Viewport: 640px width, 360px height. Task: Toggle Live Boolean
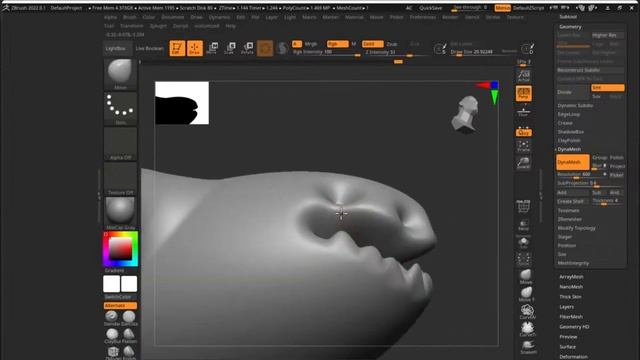[149, 48]
